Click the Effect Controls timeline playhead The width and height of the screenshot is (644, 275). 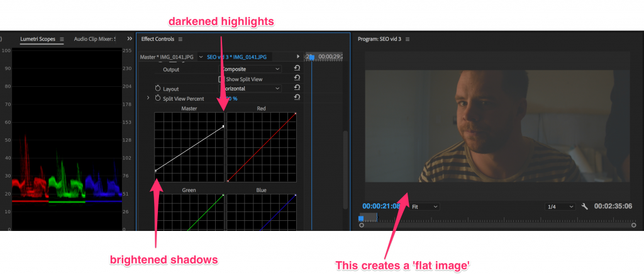click(311, 57)
